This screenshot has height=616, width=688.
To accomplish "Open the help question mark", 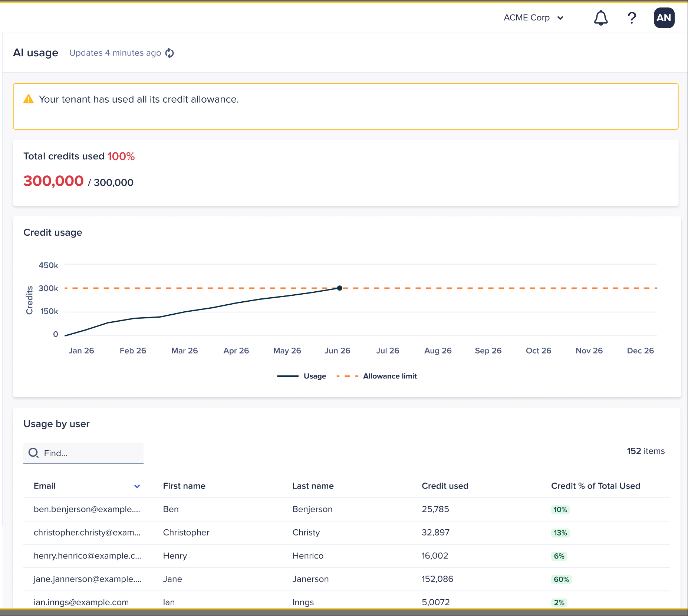I will [x=632, y=18].
